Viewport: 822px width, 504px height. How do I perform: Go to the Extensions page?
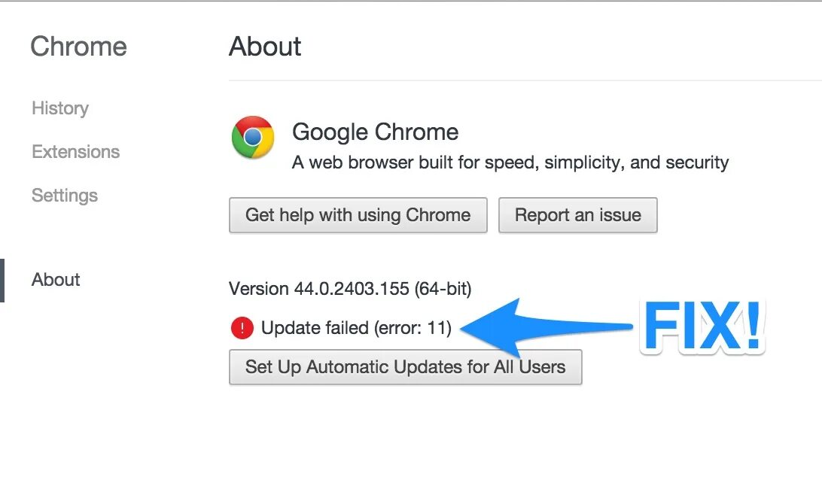click(x=75, y=152)
